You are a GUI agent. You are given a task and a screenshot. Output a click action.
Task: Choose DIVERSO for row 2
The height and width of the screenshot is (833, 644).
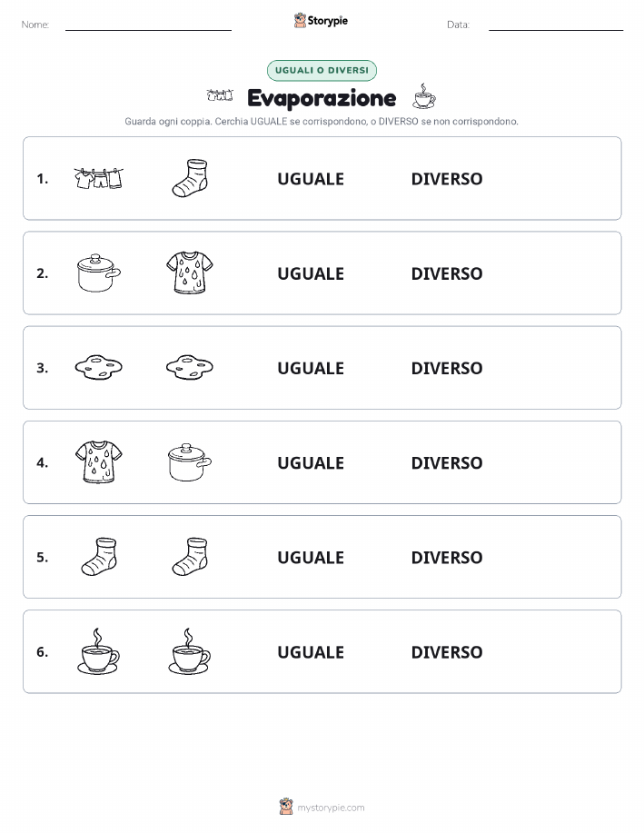(447, 273)
